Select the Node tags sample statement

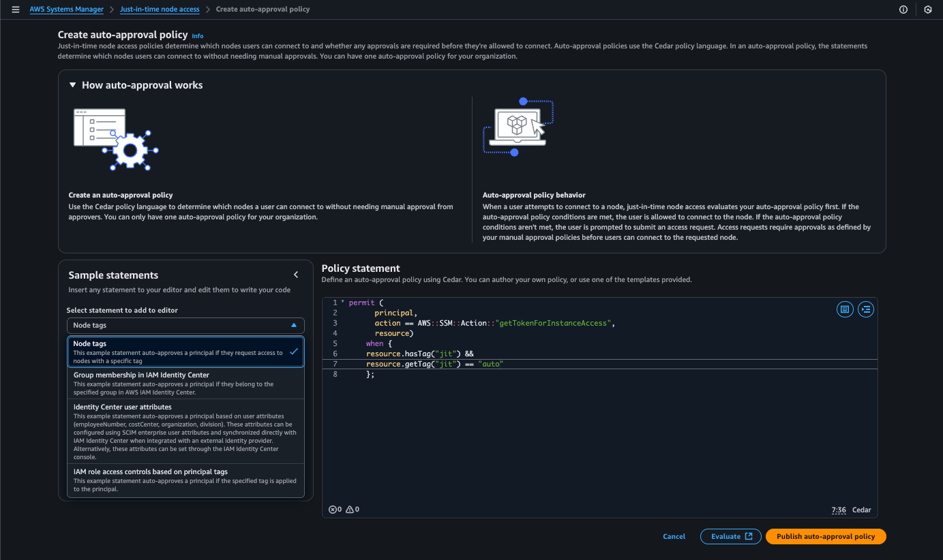[184, 352]
